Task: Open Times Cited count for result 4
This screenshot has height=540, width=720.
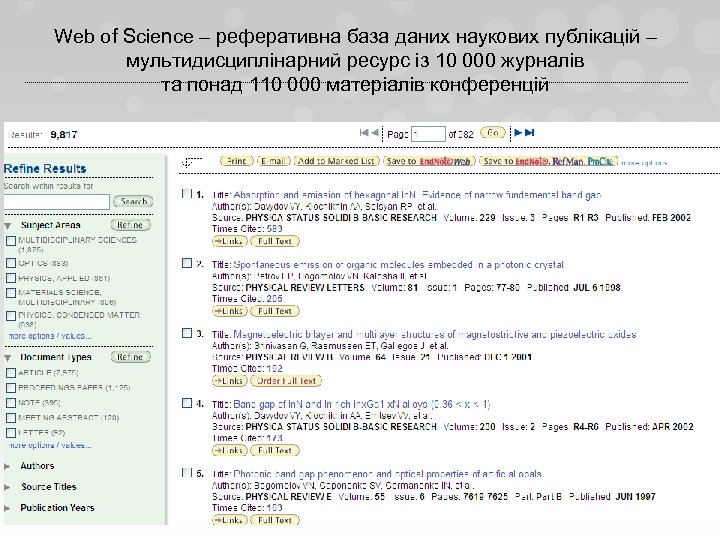Action: pos(275,438)
